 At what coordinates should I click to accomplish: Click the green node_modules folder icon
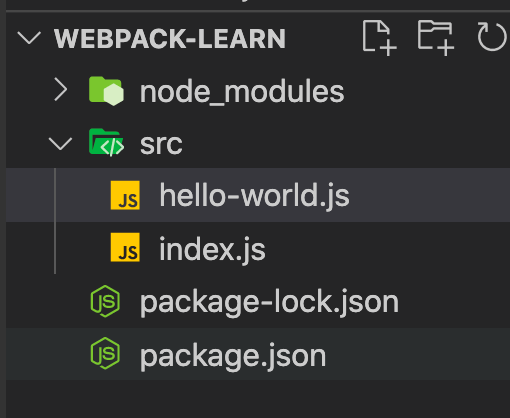click(x=106, y=91)
